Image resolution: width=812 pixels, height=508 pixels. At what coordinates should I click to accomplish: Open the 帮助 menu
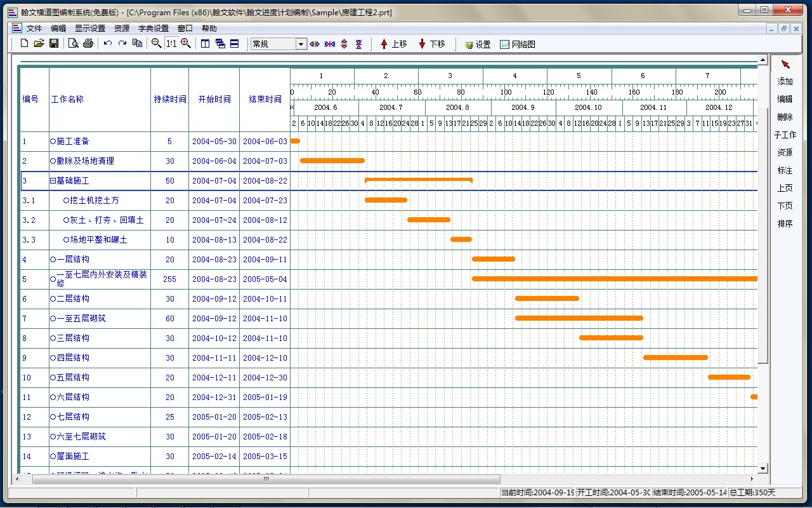click(x=209, y=29)
